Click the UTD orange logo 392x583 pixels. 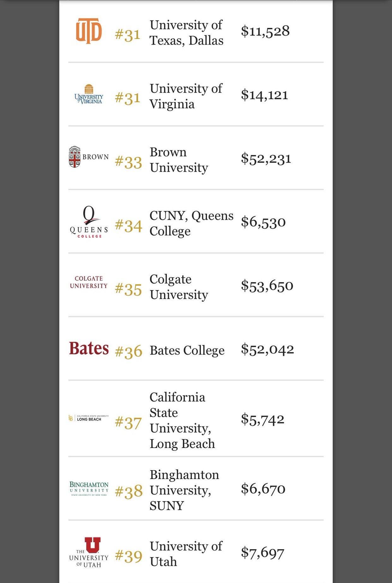(x=89, y=31)
